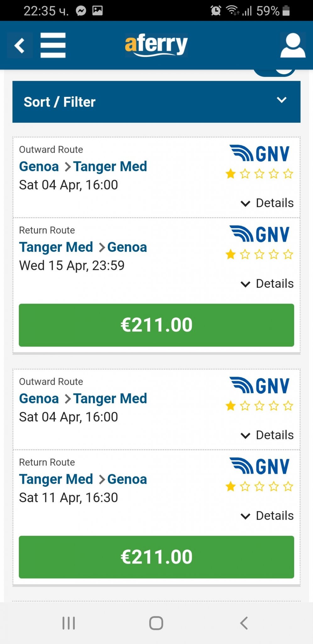Tap the Messenger notification icon in status bar
The image size is (313, 644).
point(81,11)
